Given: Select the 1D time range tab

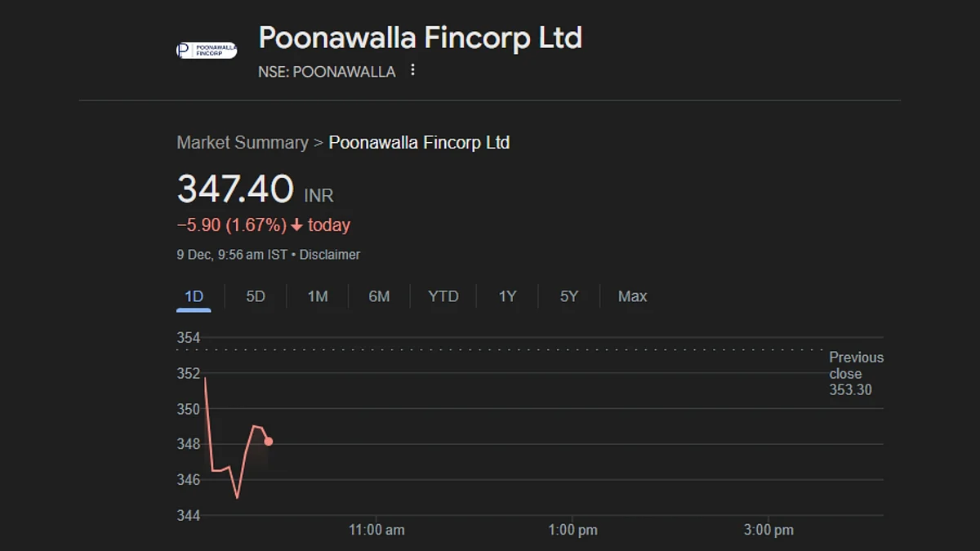Looking at the screenshot, I should tap(194, 296).
